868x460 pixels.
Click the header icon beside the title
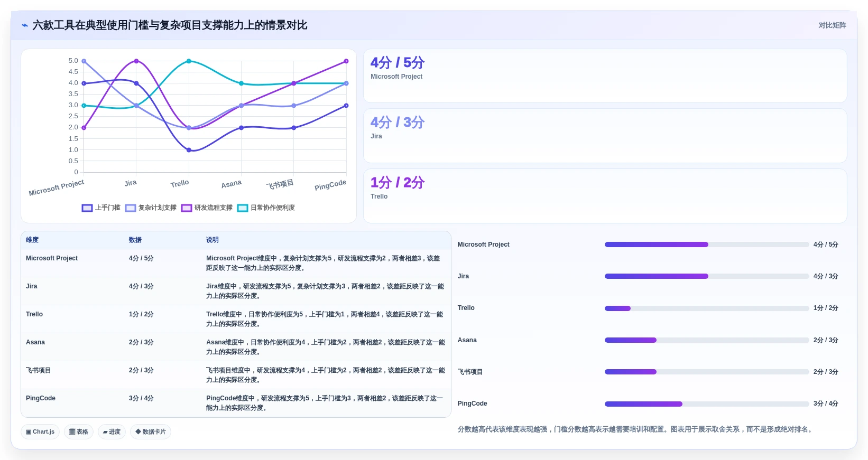(24, 25)
